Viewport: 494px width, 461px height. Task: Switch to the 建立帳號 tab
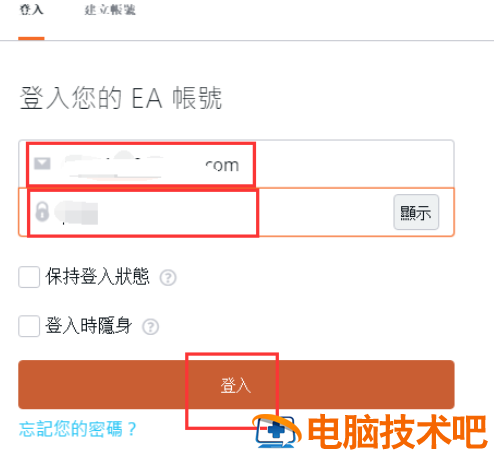click(110, 10)
